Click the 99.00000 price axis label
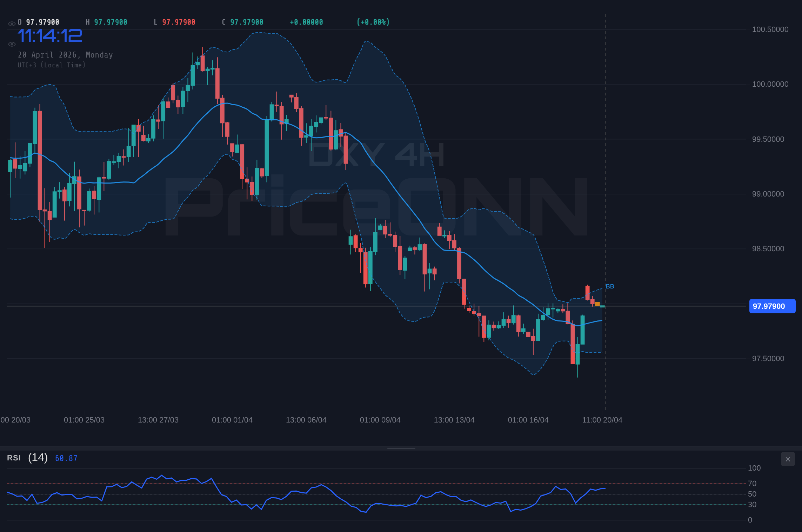Viewport: 802px width, 532px height. [x=768, y=194]
